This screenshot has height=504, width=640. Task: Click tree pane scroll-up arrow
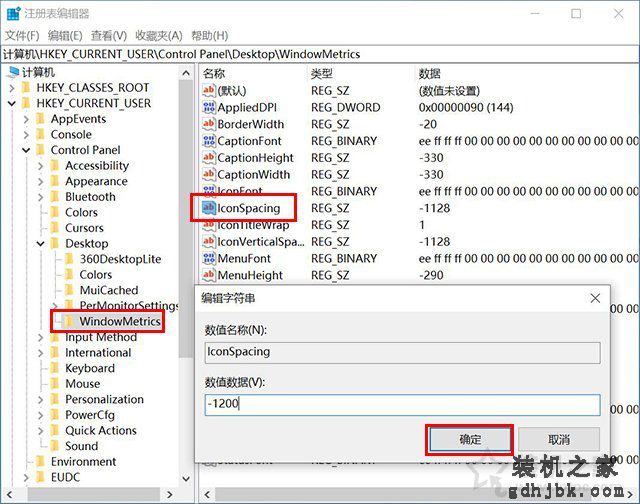[186, 73]
